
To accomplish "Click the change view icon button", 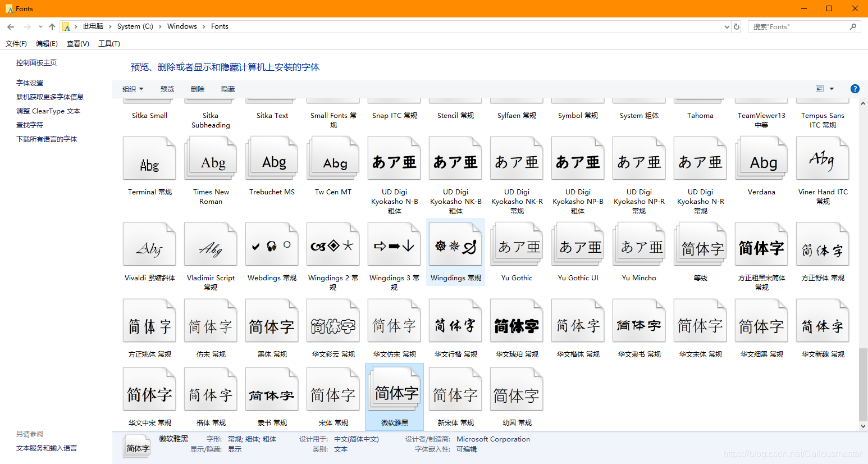I will pyautogui.click(x=820, y=89).
